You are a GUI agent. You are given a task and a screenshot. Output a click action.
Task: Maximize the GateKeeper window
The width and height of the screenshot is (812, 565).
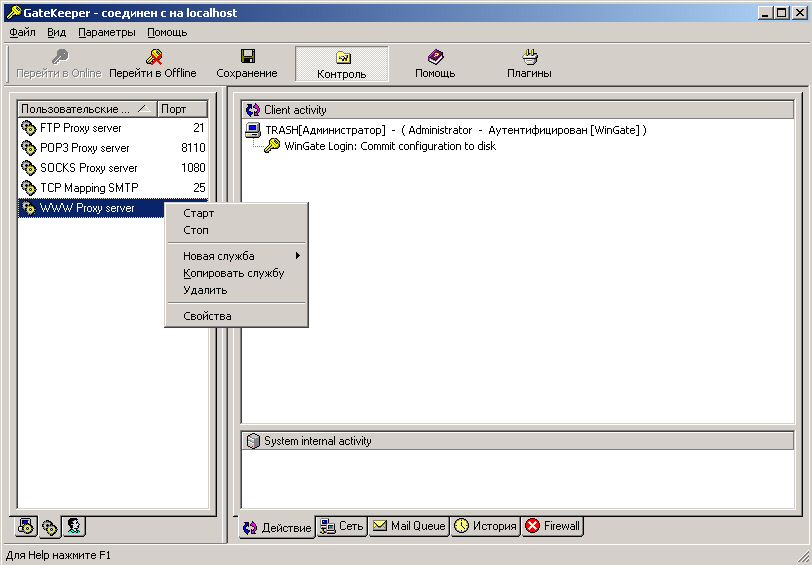[782, 13]
